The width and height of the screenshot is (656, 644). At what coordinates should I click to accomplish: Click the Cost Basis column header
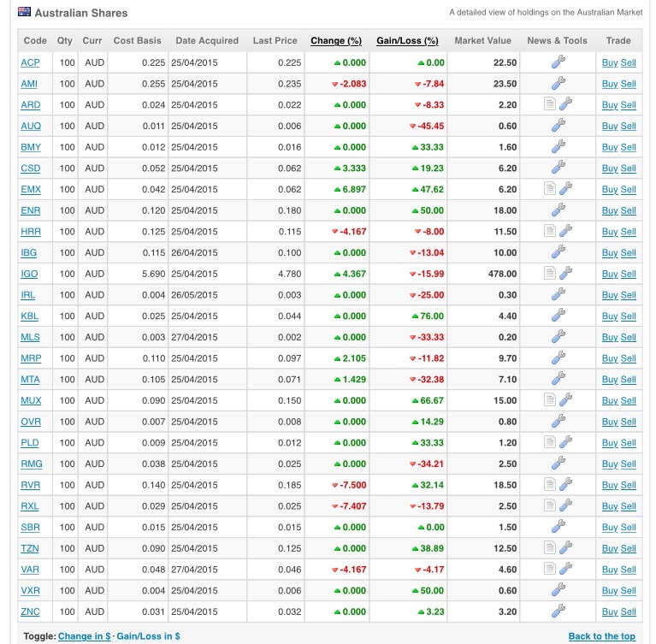click(137, 40)
